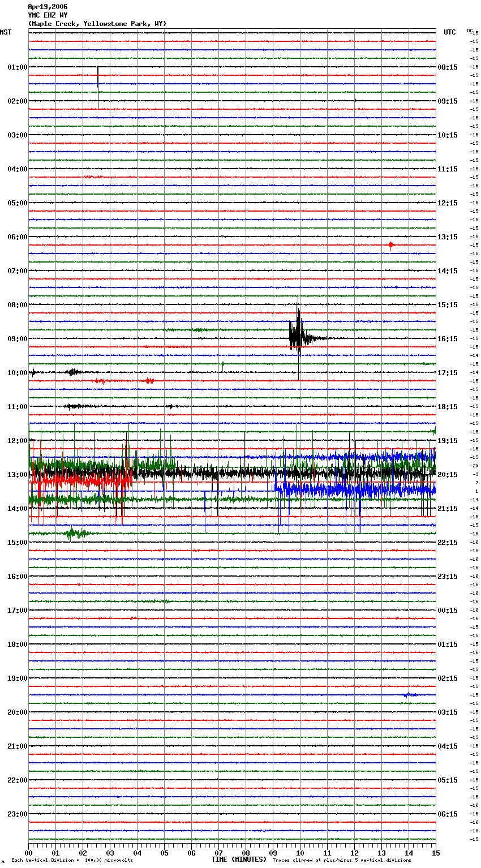481x868 pixels.
Task: Click minute tick label "07" on time axis
Action: point(219,853)
